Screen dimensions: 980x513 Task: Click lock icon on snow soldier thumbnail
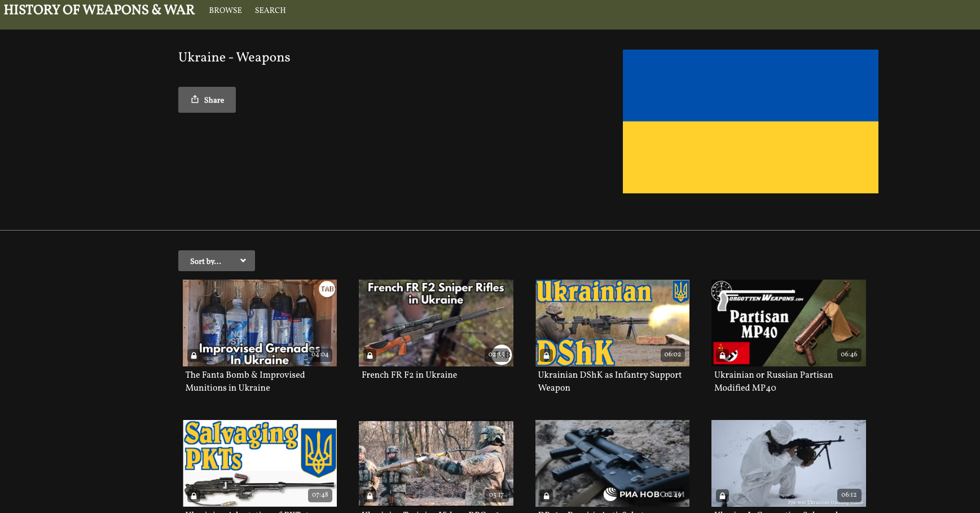pos(723,496)
